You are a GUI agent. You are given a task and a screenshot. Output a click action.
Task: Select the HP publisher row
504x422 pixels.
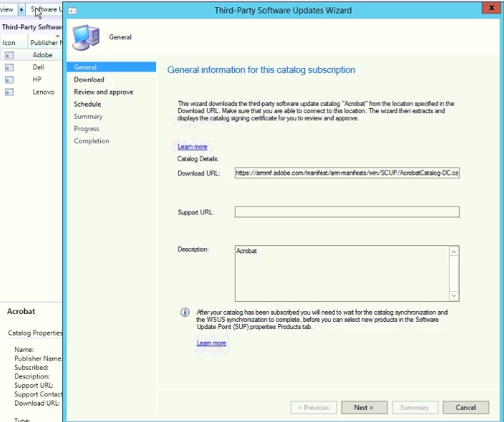(31, 79)
